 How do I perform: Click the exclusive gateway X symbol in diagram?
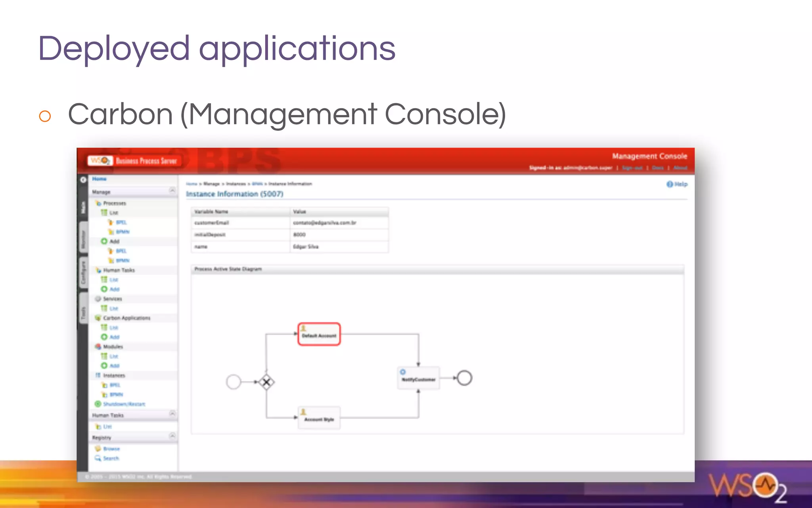pos(266,382)
